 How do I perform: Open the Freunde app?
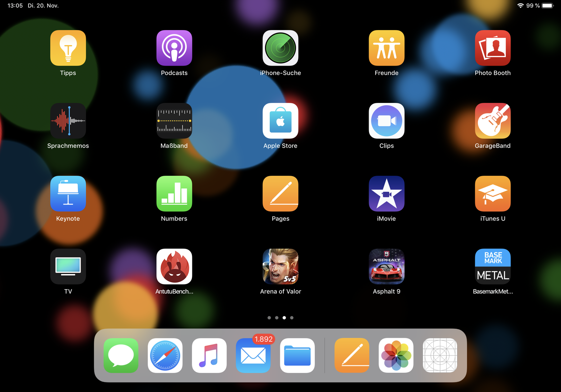pos(387,48)
